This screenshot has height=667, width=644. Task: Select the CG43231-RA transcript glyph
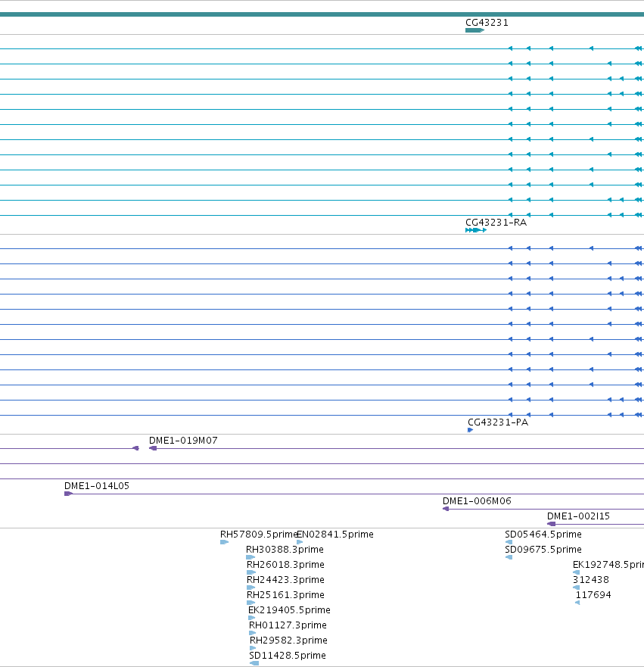[x=476, y=230]
